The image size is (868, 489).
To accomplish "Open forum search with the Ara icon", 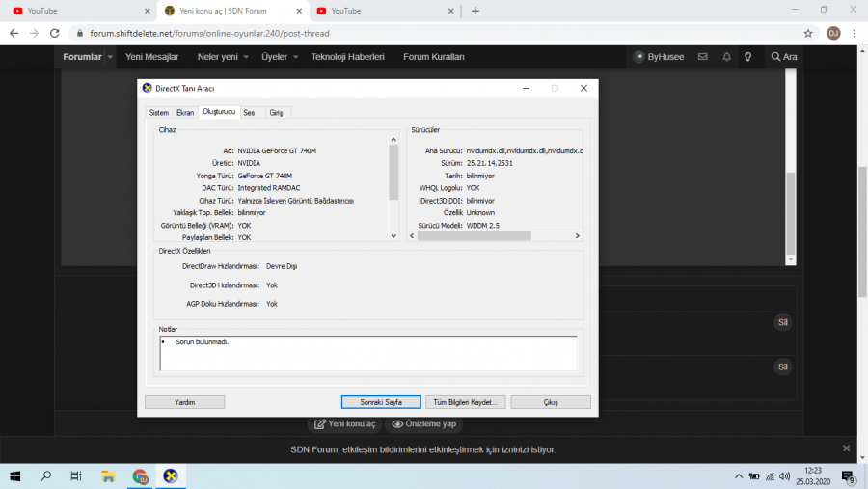I will [784, 57].
